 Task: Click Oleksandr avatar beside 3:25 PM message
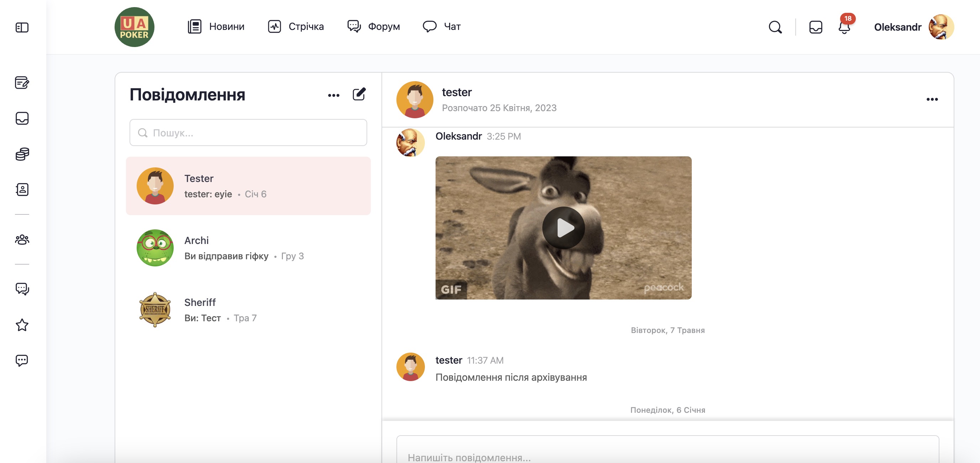410,143
